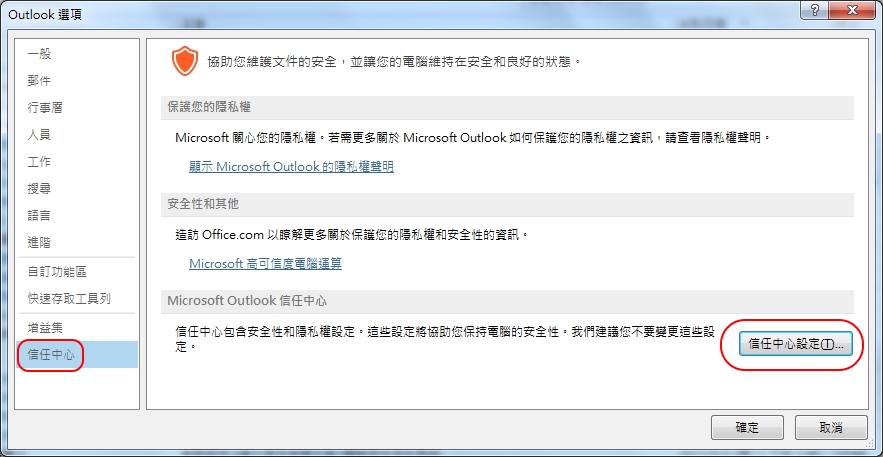
Task: Go to 自訂功能區 page
Action: click(77, 272)
